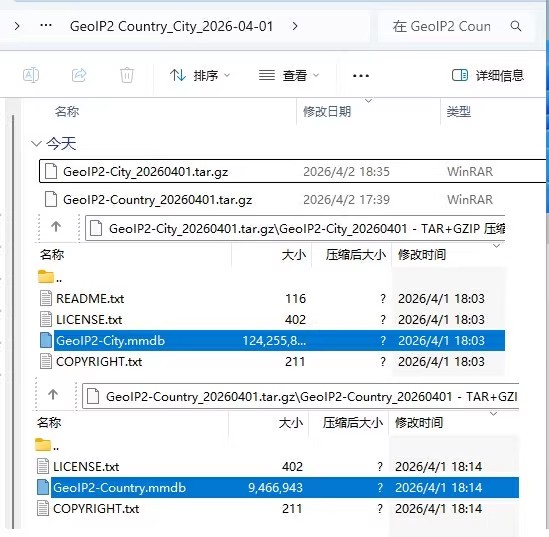Click file icon of GeoIP2-City_20260401.tar.gz
The height and width of the screenshot is (537, 549).
tap(51, 171)
